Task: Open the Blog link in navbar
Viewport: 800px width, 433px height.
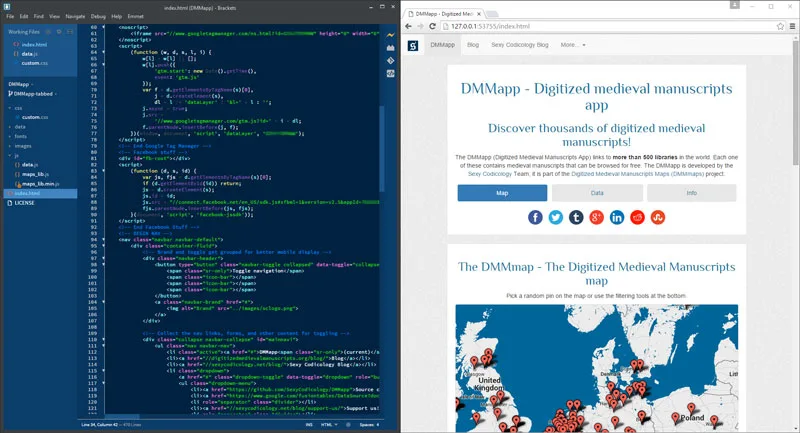Action: click(x=473, y=45)
